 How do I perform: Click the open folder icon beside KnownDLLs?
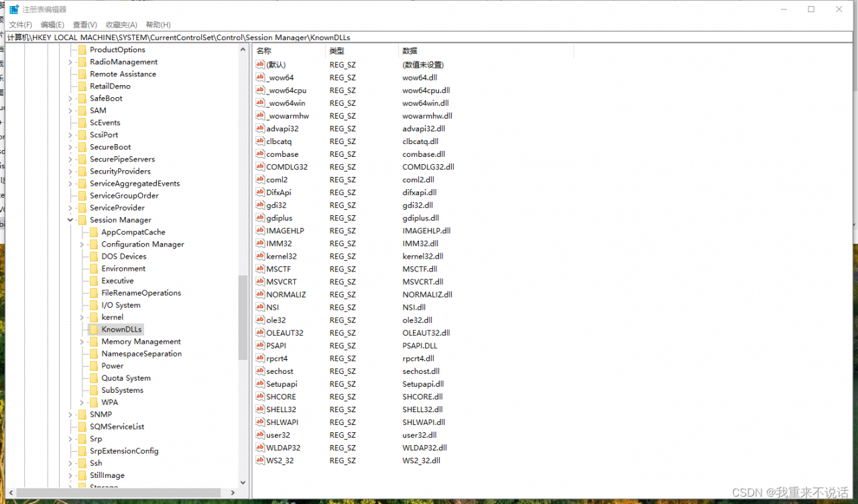tap(94, 329)
